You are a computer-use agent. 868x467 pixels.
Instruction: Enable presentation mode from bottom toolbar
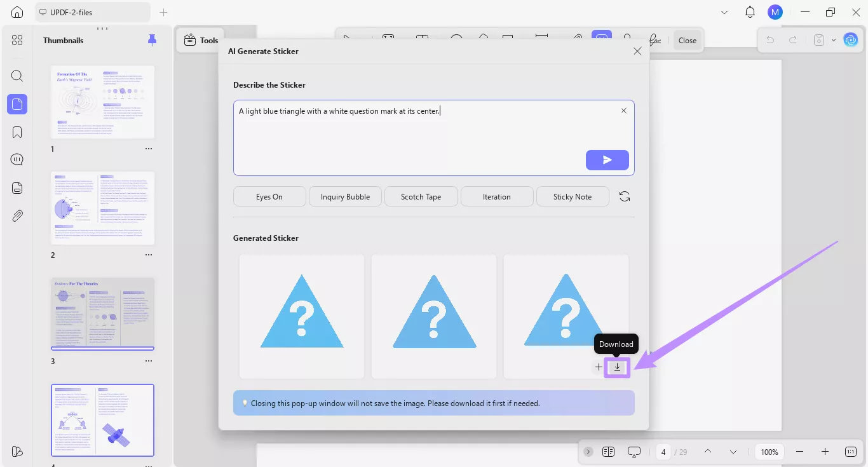coord(634,451)
